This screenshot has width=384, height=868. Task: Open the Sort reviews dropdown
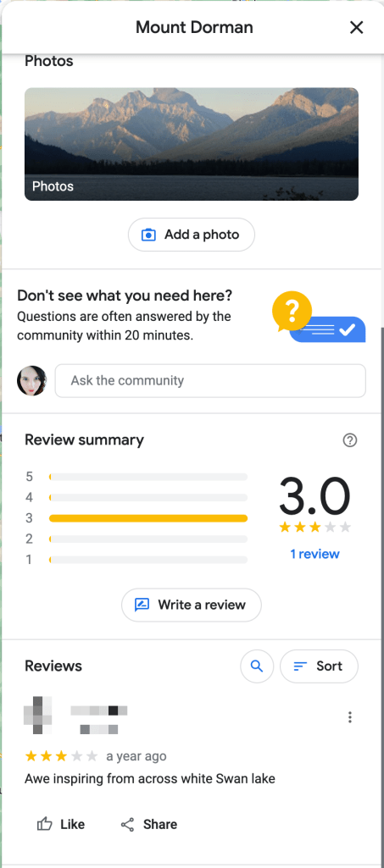(x=320, y=666)
